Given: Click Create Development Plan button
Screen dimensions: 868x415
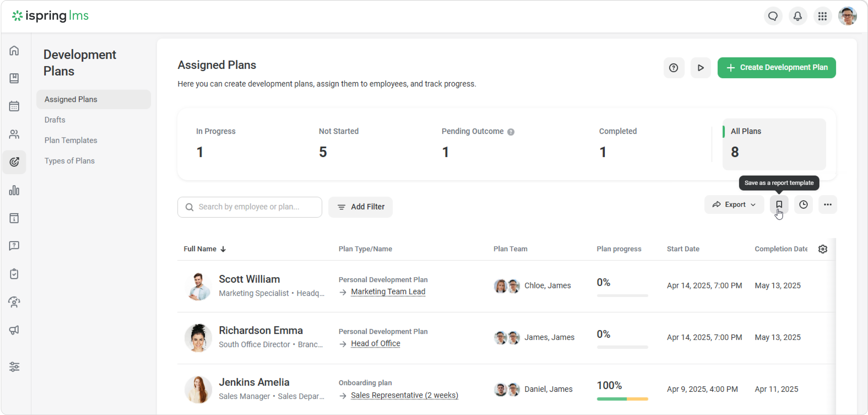Looking at the screenshot, I should tap(776, 68).
